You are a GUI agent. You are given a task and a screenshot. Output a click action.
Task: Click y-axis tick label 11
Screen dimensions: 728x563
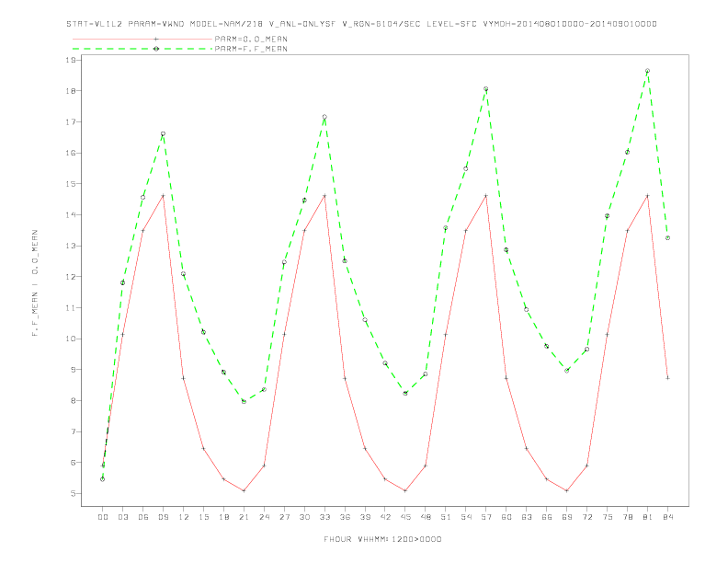click(71, 307)
